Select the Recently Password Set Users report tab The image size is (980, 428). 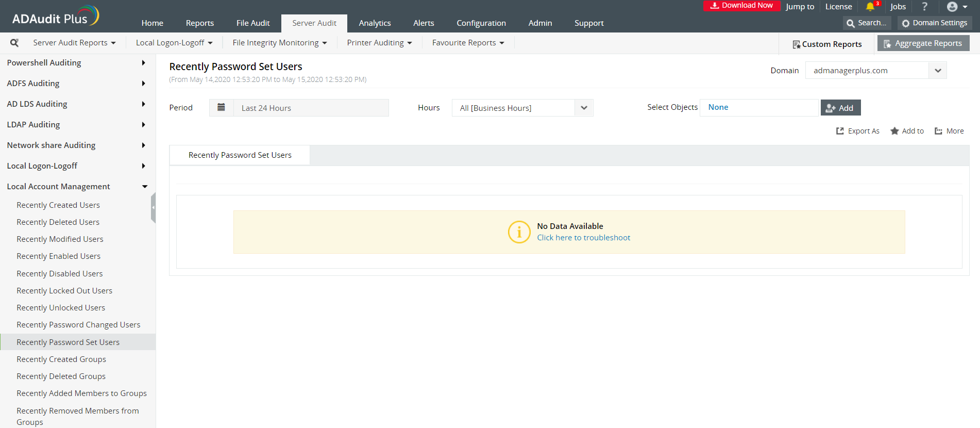(x=240, y=155)
